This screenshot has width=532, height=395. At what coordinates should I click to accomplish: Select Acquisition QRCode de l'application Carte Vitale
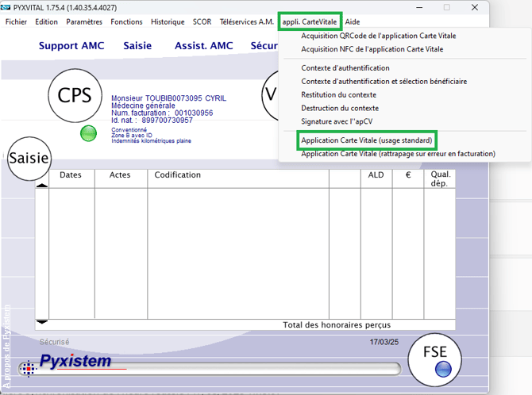click(378, 36)
